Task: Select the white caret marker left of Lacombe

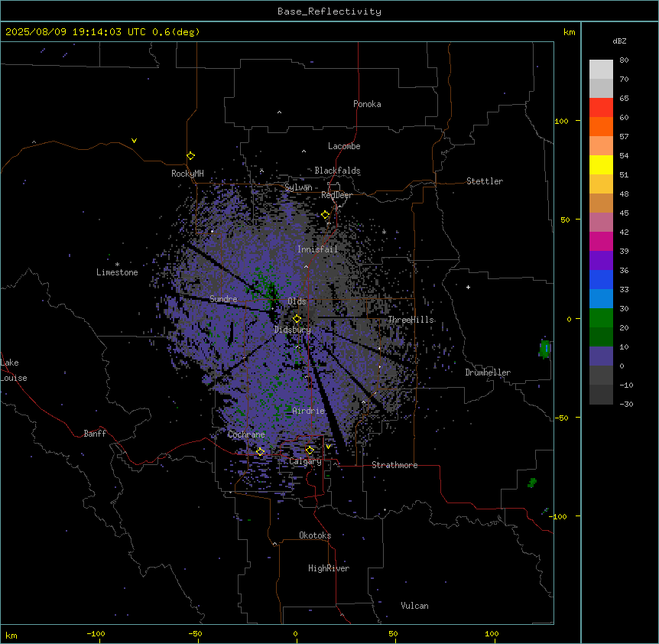Action: coord(304,151)
